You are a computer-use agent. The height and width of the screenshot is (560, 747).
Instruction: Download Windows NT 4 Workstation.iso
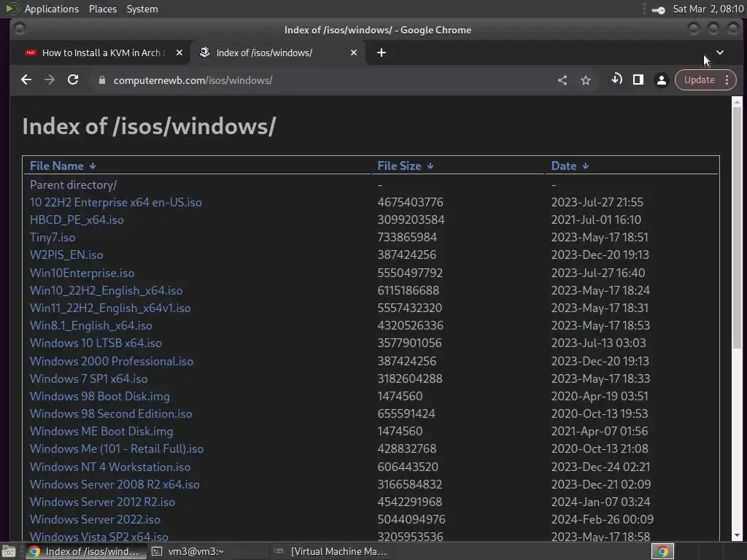coord(110,467)
